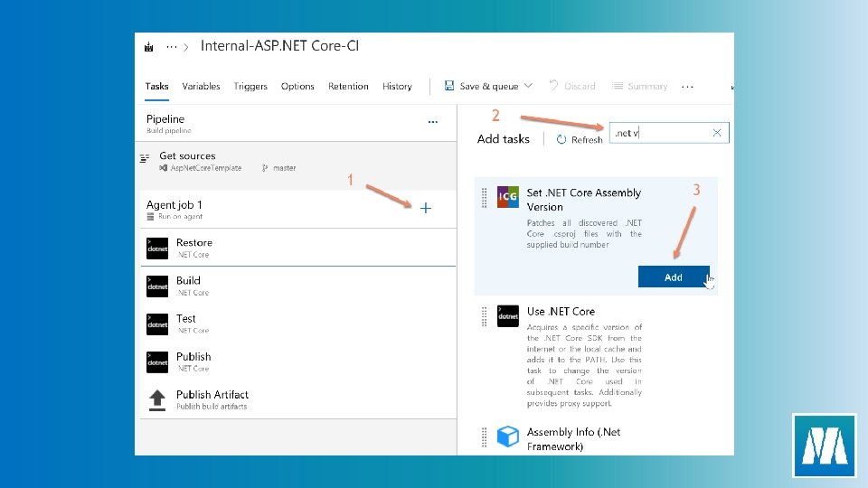Viewport: 868px width, 488px height.
Task: Click the AspNetCoreTemplate repository label
Action: [x=205, y=168]
